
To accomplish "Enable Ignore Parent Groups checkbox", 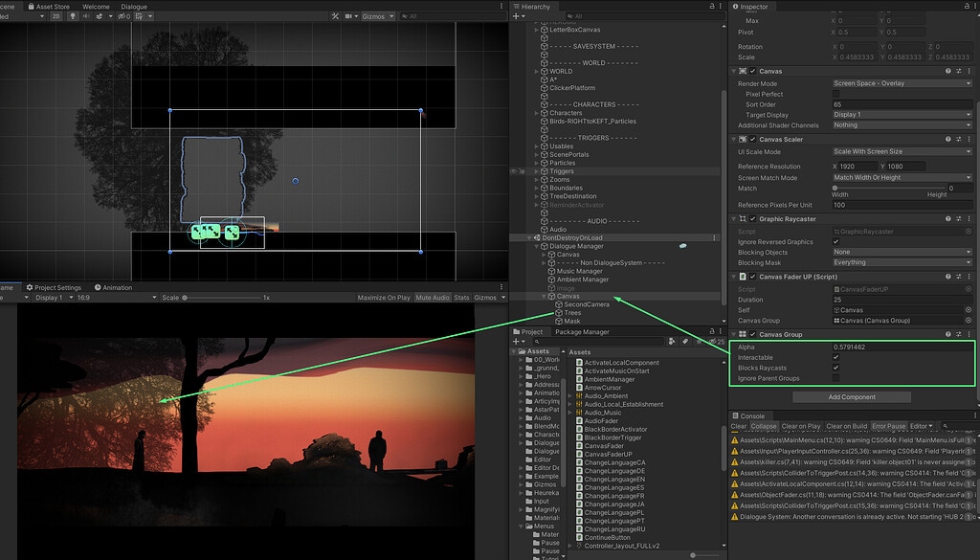I will tap(835, 378).
